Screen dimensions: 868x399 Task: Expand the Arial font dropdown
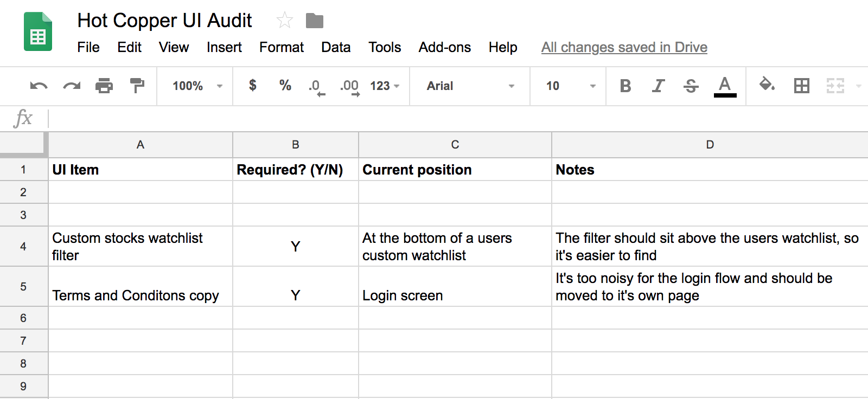470,86
